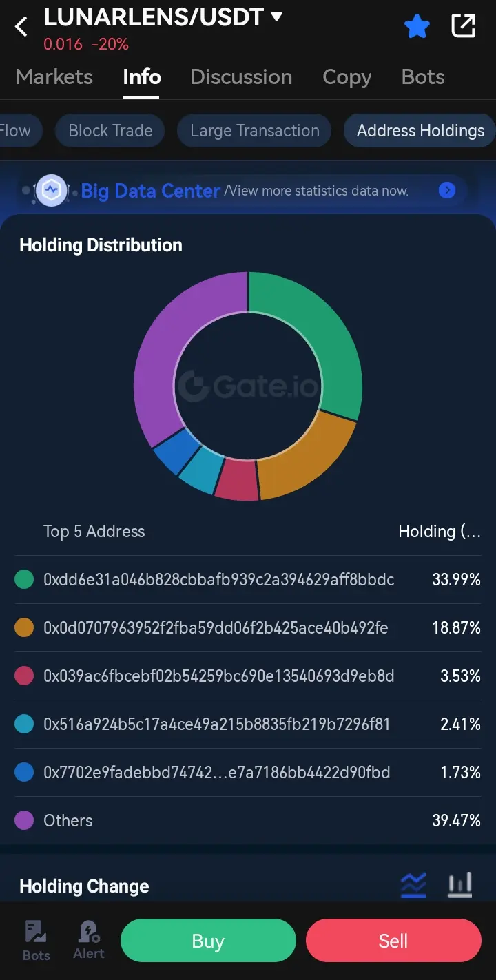Tap the back arrow icon
Image resolution: width=496 pixels, height=980 pixels.
(x=21, y=27)
